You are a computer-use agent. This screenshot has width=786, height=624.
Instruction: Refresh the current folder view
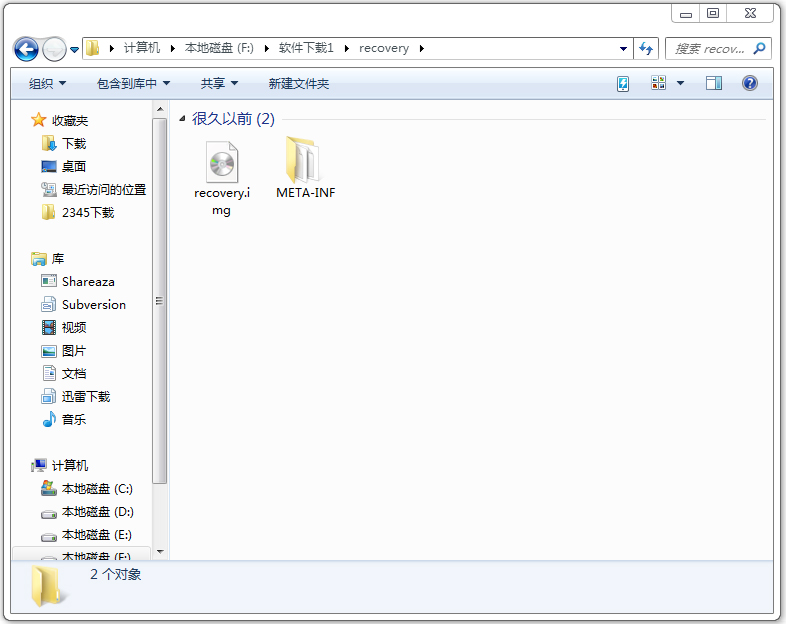(x=646, y=49)
